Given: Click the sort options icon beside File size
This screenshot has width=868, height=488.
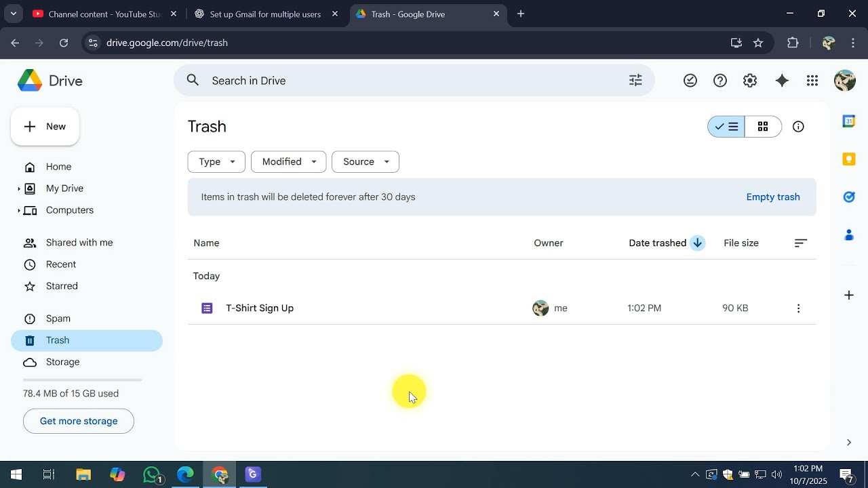Looking at the screenshot, I should [801, 243].
